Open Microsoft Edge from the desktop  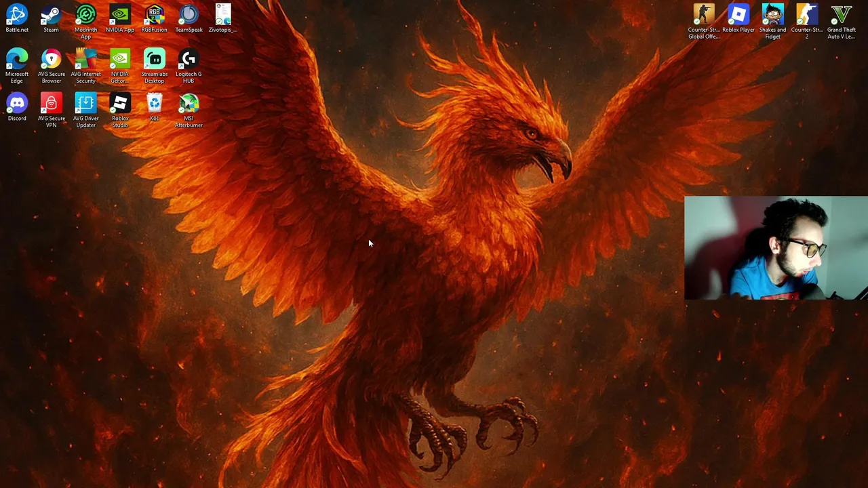17,66
